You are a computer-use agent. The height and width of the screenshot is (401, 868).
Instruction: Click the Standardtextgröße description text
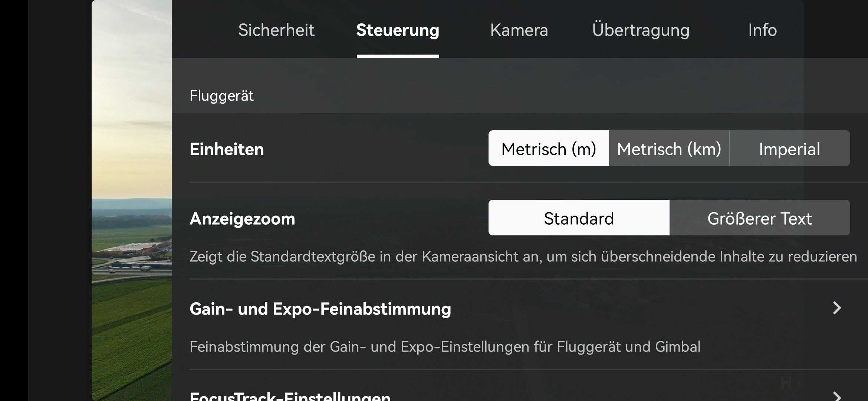click(523, 257)
